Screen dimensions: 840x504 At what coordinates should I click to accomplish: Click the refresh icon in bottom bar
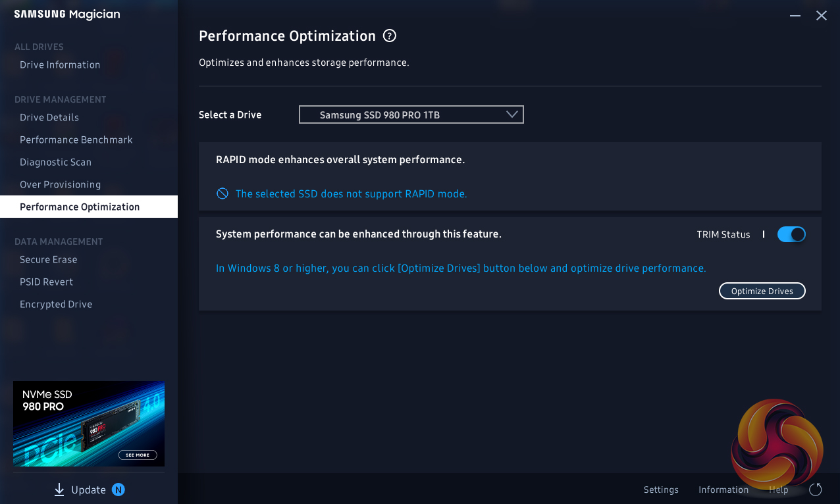816,490
